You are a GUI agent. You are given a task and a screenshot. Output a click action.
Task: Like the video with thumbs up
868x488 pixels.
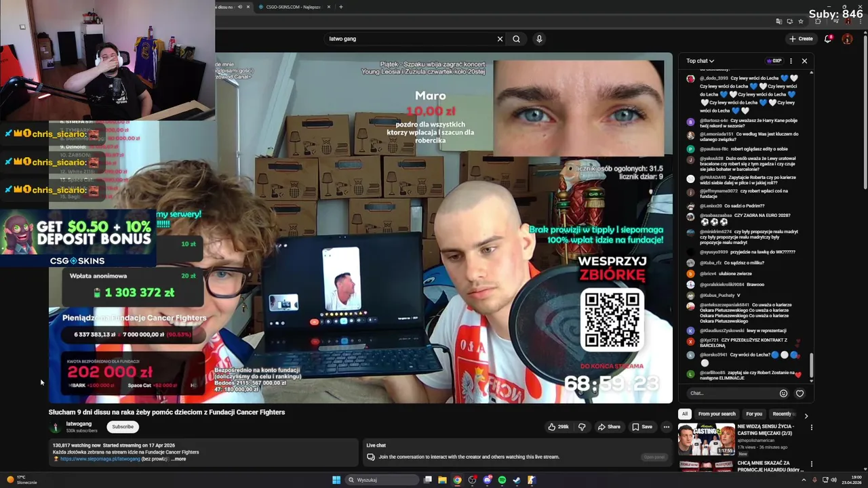pyautogui.click(x=559, y=427)
